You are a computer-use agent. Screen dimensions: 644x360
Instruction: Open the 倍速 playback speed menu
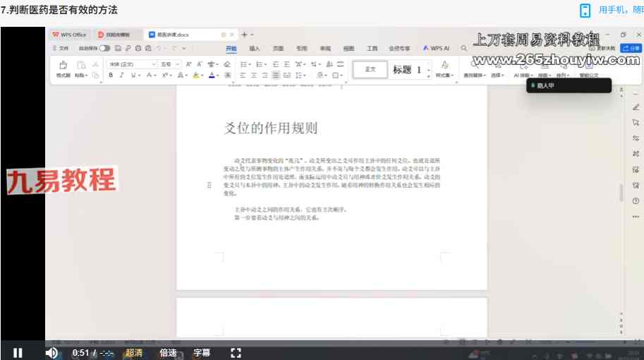point(168,353)
